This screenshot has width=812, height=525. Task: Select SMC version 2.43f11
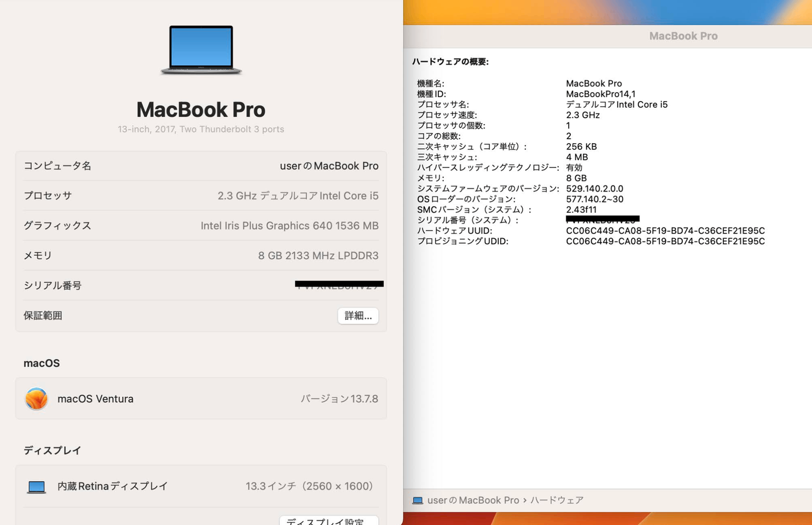point(581,209)
